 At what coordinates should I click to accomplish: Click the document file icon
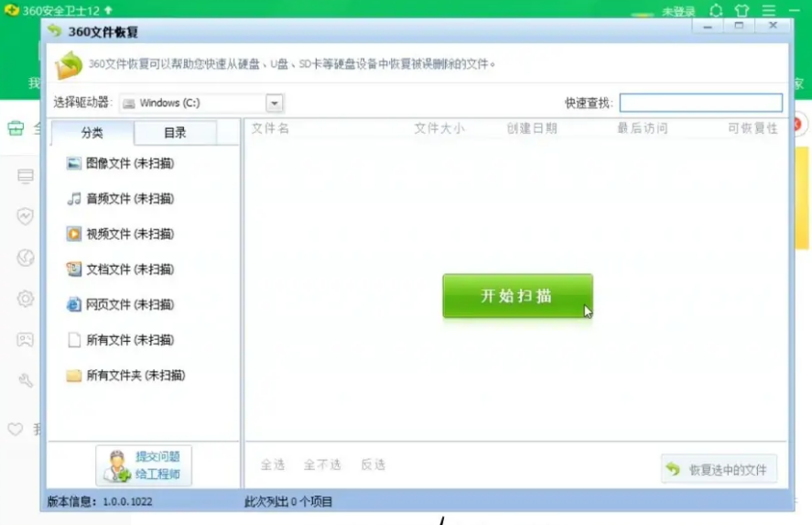pos(74,269)
